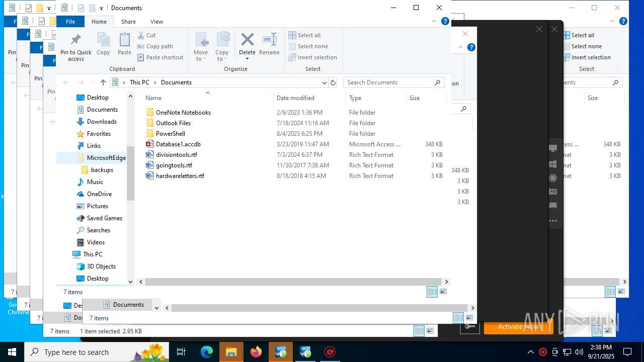The width and height of the screenshot is (644, 362).
Task: Open the notification center icon
Action: point(627,352)
